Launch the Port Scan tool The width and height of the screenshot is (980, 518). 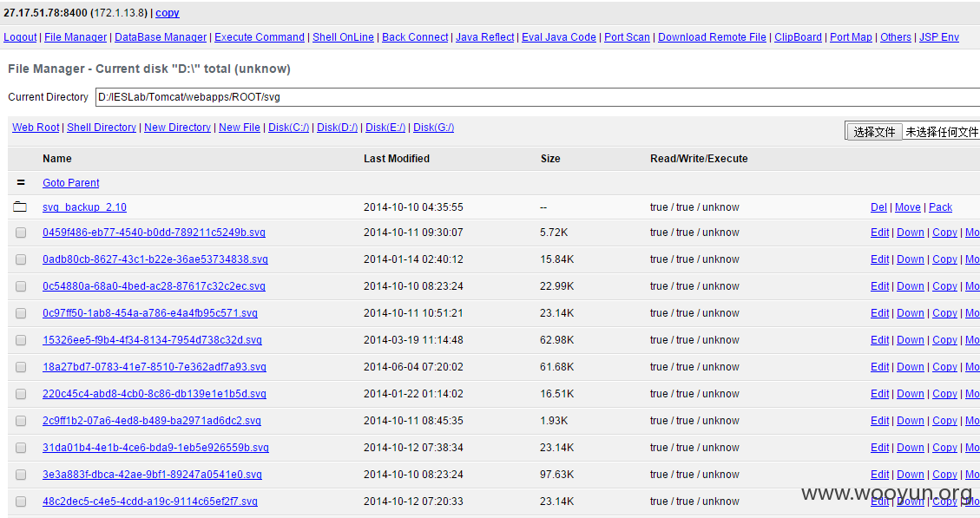627,36
